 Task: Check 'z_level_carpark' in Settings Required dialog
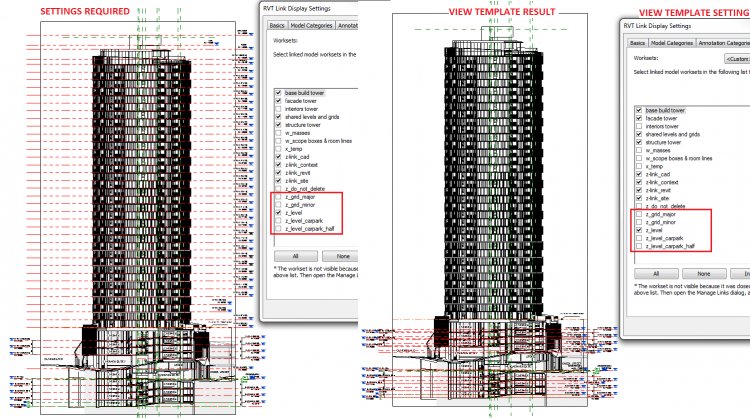click(278, 221)
